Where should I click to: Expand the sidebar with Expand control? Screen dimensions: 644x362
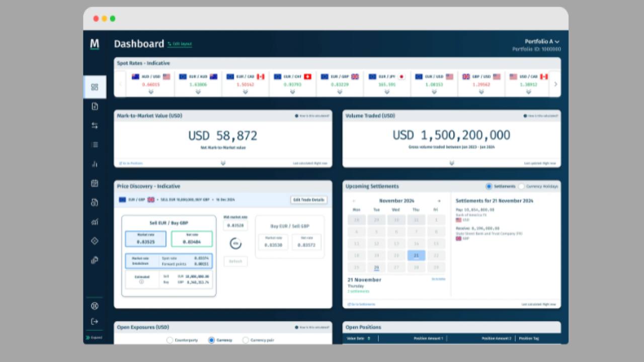pyautogui.click(x=94, y=337)
